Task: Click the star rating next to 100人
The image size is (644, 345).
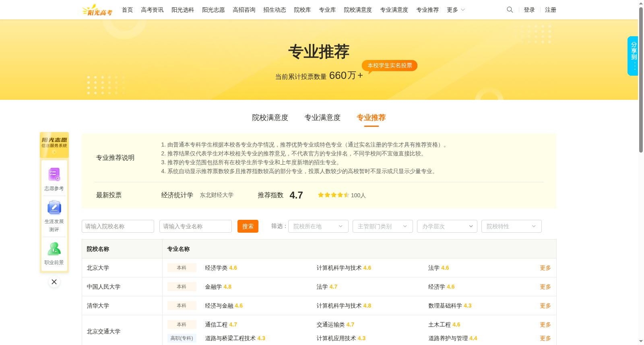Action: click(333, 195)
